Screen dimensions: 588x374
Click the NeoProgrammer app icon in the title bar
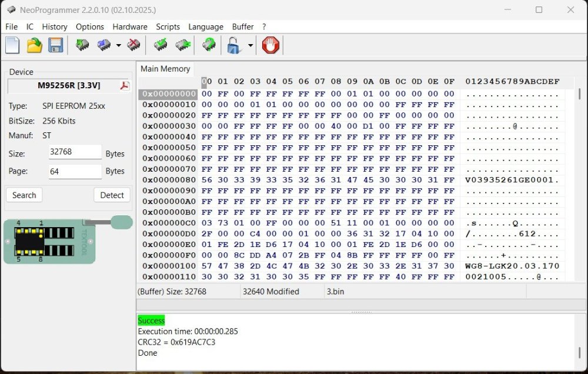pyautogui.click(x=12, y=9)
